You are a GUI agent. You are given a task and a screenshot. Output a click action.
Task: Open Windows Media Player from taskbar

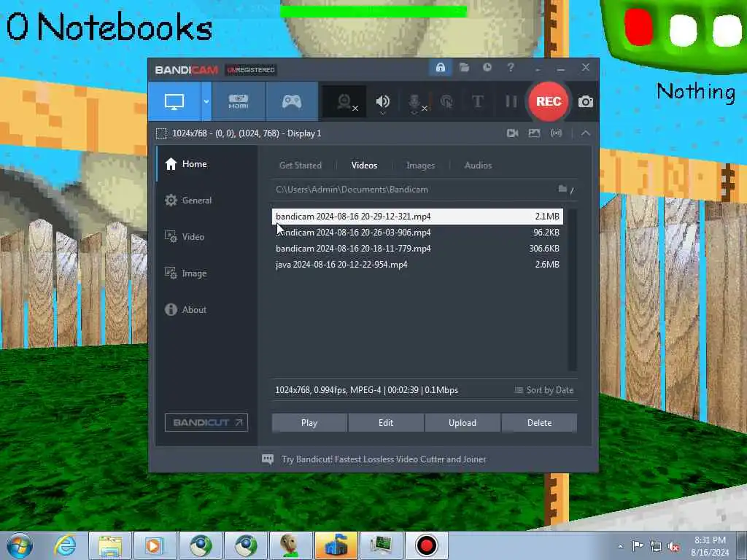155,545
